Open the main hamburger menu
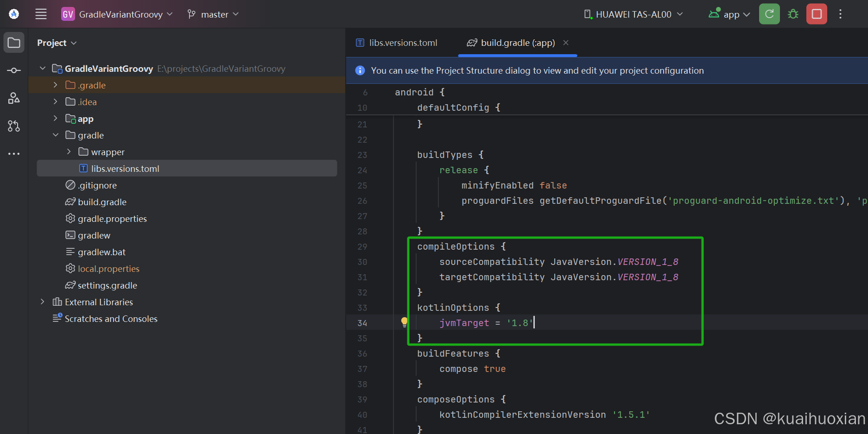The width and height of the screenshot is (868, 434). pos(41,14)
